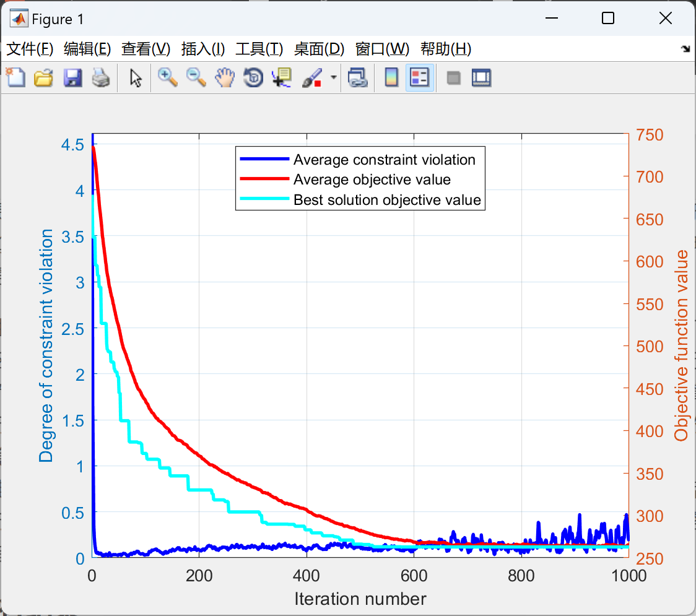Screen dimensions: 696x616
Task: Close the Figure 1 window
Action: (666, 18)
